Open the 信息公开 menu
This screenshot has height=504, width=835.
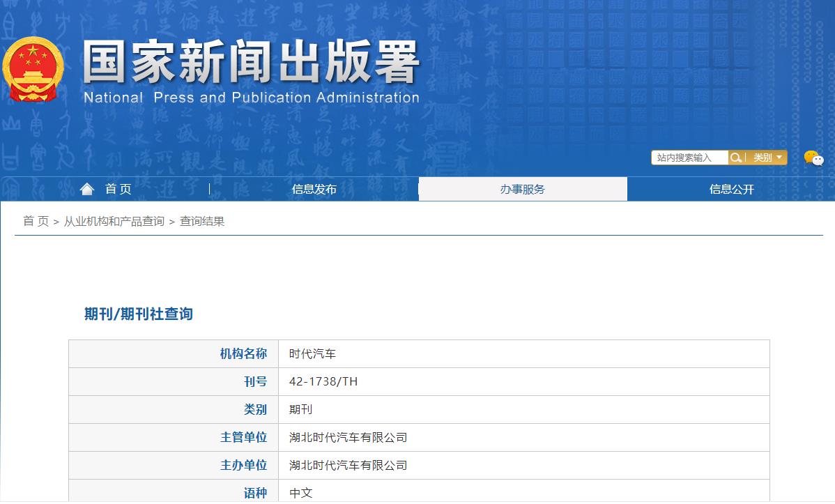(731, 188)
